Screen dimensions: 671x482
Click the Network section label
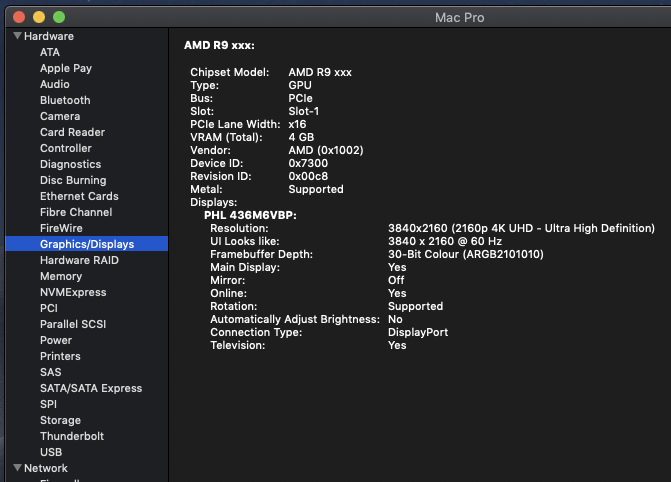(46, 468)
